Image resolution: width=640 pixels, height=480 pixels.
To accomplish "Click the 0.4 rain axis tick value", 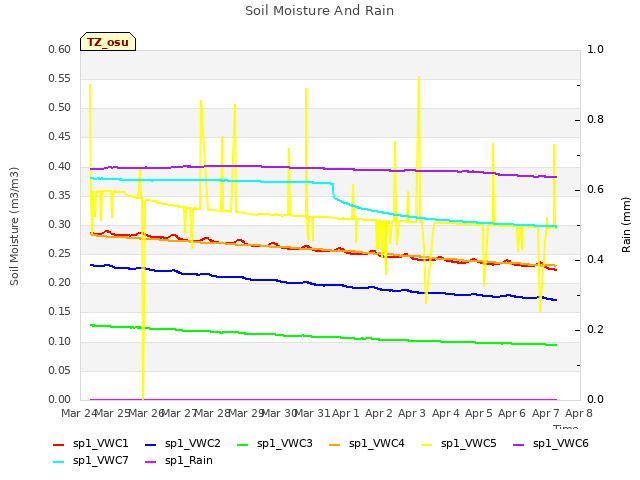I will pyautogui.click(x=595, y=260).
